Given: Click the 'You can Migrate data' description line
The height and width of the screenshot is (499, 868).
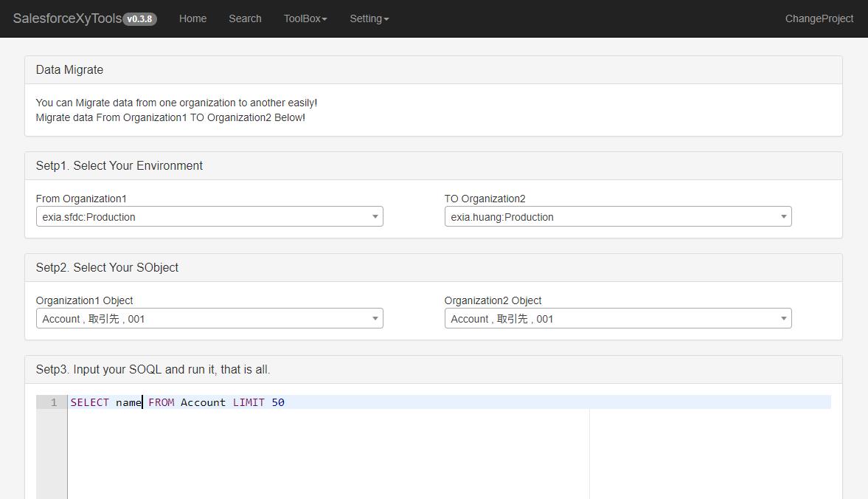Looking at the screenshot, I should pos(176,103).
